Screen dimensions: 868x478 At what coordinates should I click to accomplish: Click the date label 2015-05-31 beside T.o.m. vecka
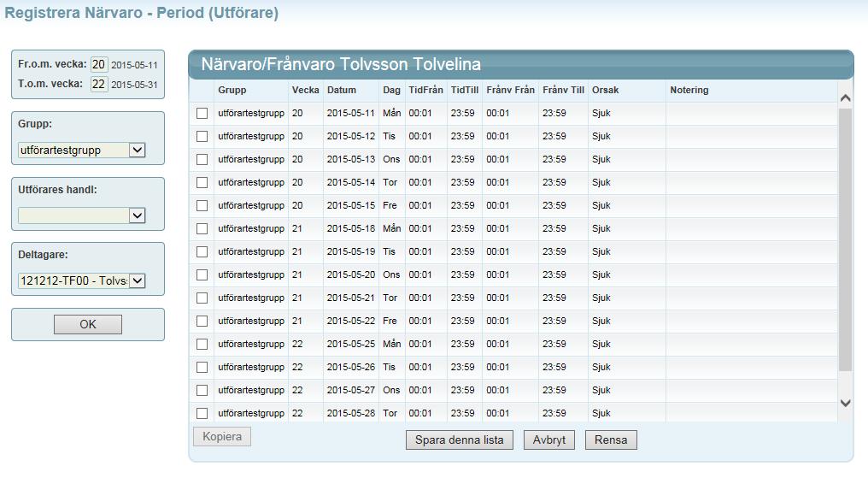pos(134,85)
